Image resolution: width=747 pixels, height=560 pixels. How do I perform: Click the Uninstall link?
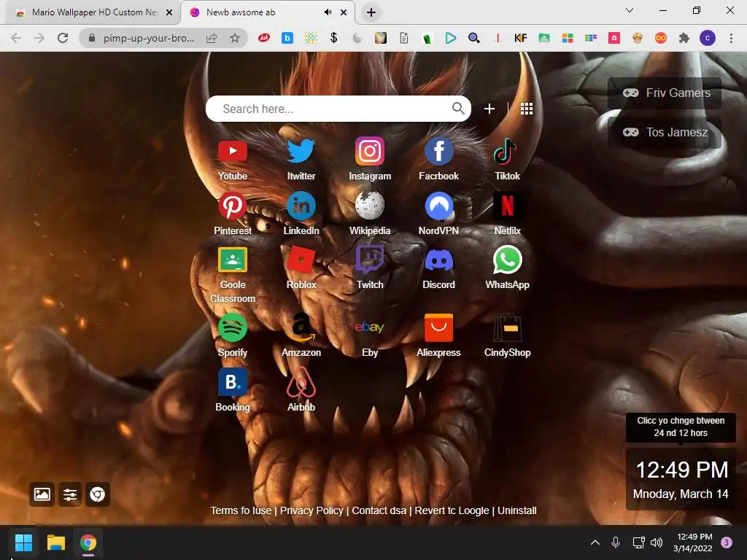pos(517,510)
